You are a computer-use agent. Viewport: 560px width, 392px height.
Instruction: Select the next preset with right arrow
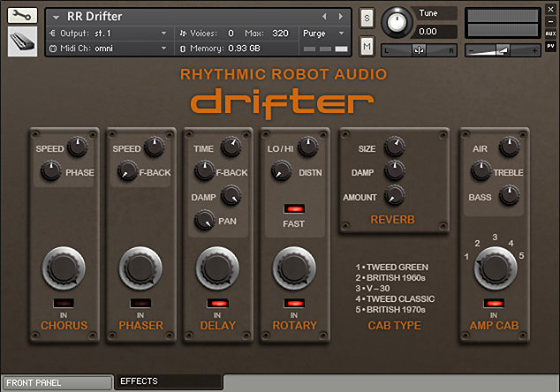pyautogui.click(x=341, y=17)
